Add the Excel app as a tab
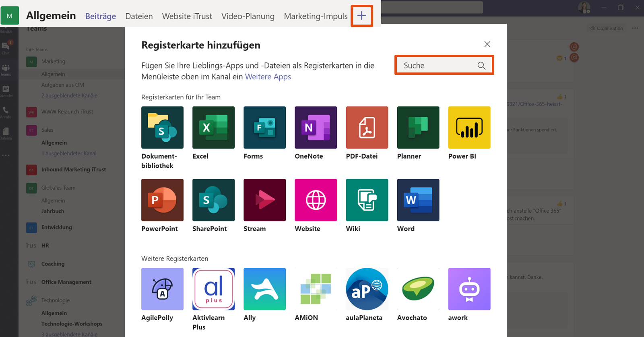Image resolution: width=644 pixels, height=337 pixels. (x=213, y=128)
